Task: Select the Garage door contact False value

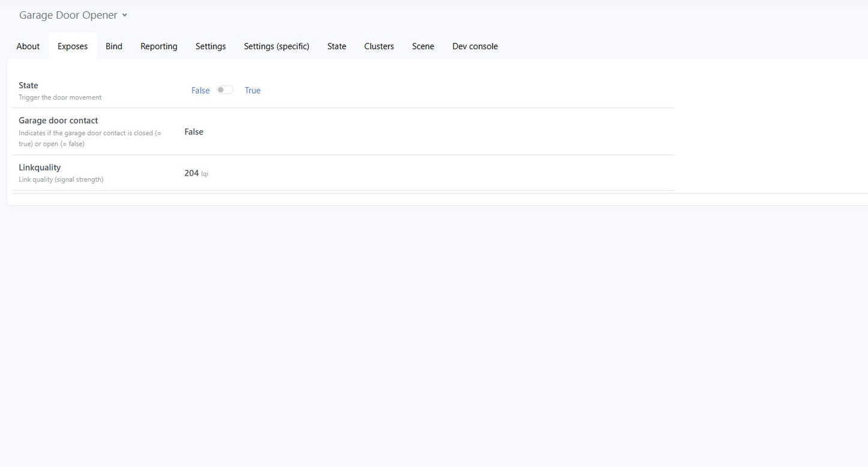Action: tap(194, 131)
